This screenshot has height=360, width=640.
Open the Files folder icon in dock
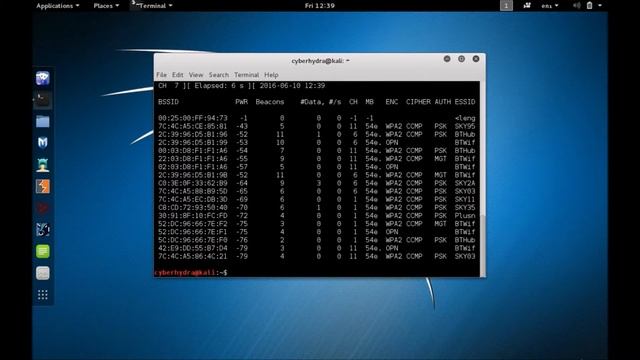tap(43, 122)
